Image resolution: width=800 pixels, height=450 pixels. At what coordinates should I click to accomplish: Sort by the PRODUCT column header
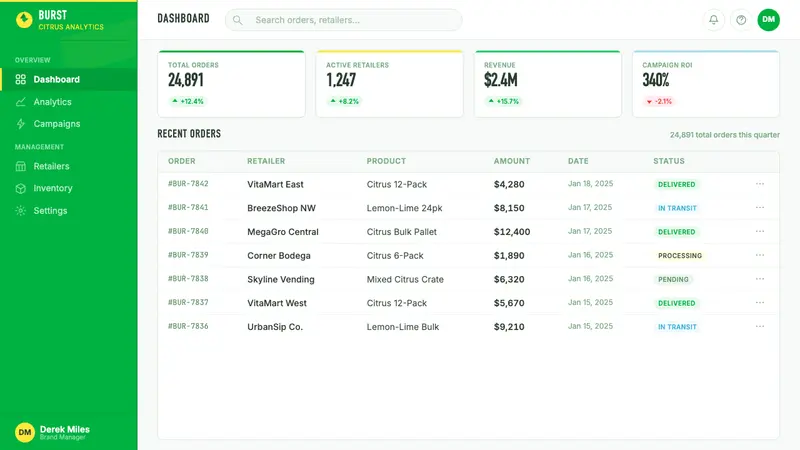pos(386,161)
